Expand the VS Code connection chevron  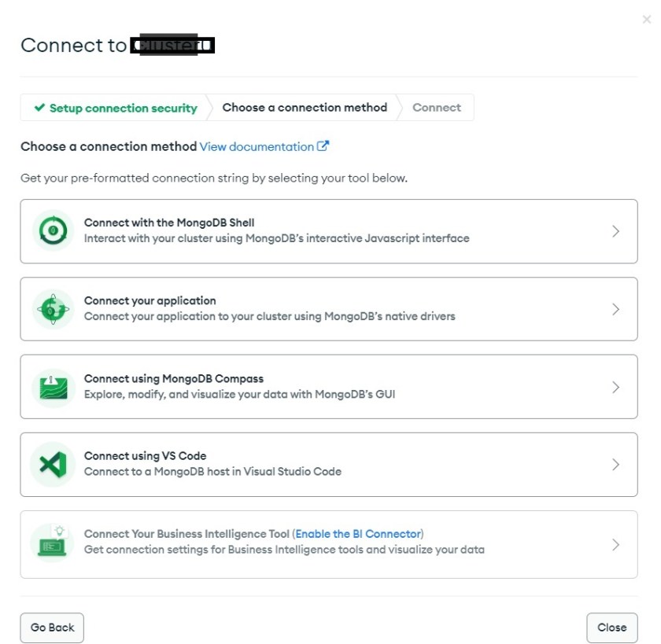tap(616, 464)
